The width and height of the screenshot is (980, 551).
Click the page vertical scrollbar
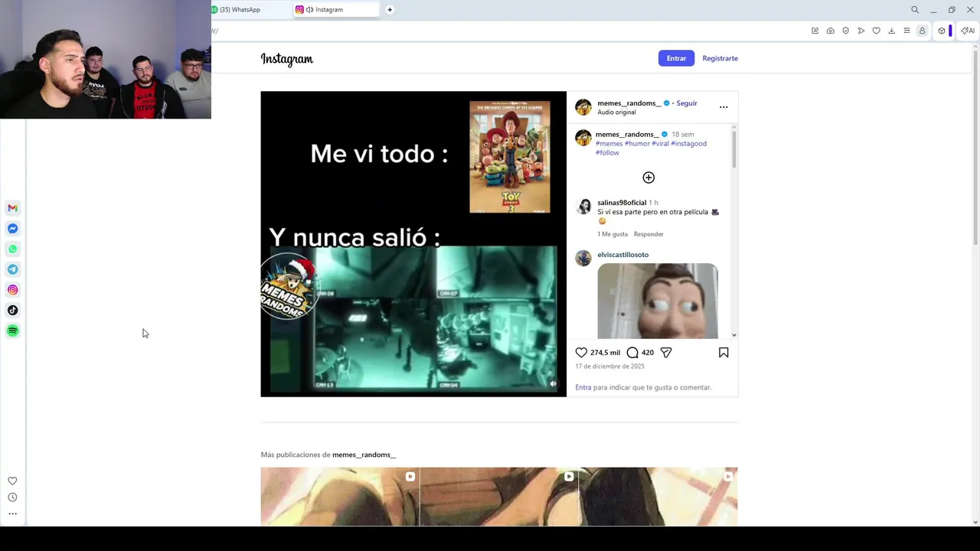click(975, 145)
